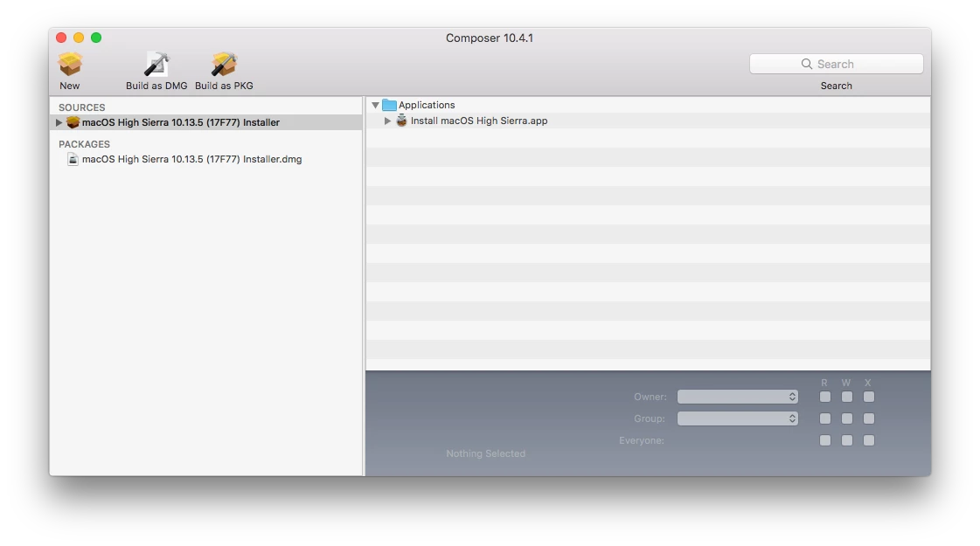Toggle Everyone execute permission checkbox
The width and height of the screenshot is (980, 546).
coord(869,440)
